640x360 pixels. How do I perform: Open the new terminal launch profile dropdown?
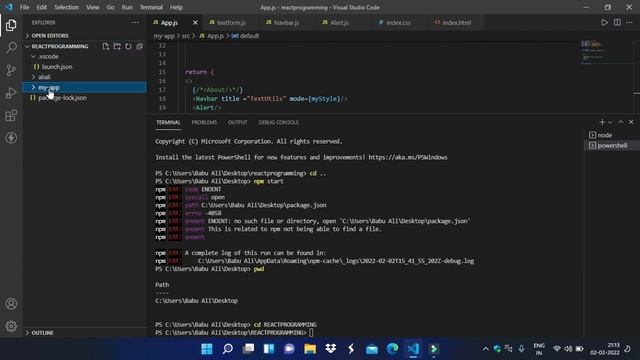[x=610, y=122]
